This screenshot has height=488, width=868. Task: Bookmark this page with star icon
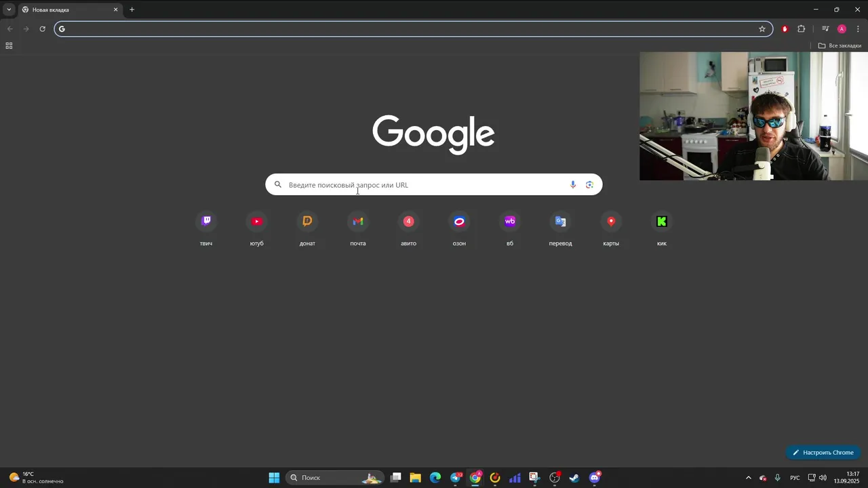click(x=762, y=29)
